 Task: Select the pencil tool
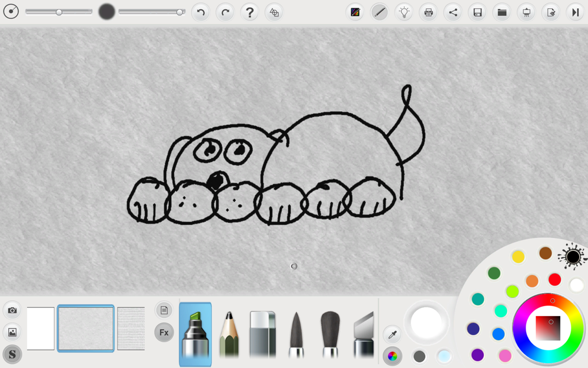coord(229,334)
